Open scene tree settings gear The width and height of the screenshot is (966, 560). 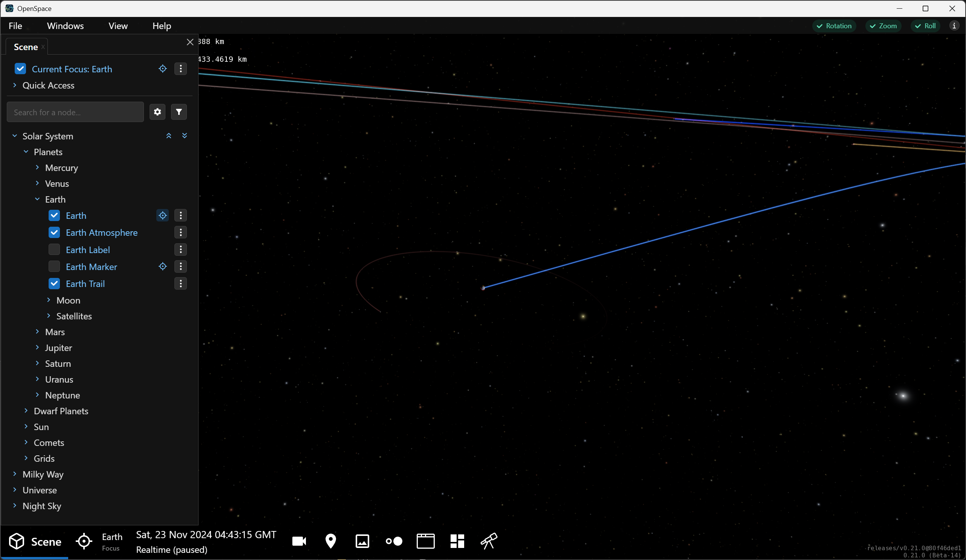click(157, 112)
